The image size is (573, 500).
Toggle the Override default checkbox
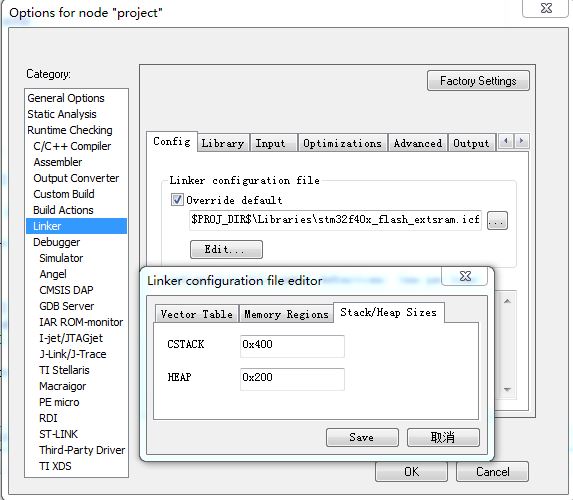(x=177, y=200)
